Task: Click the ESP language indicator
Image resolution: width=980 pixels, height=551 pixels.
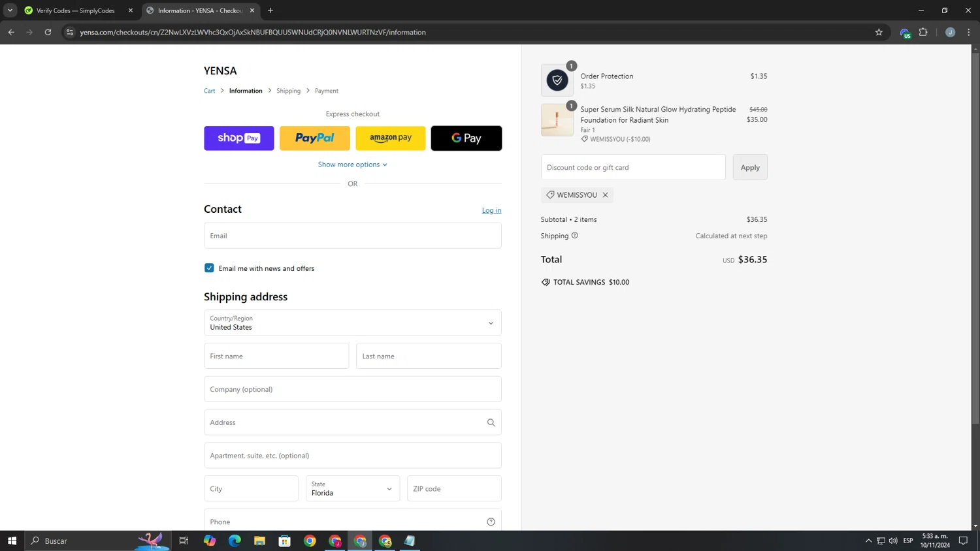Action: [x=908, y=541]
